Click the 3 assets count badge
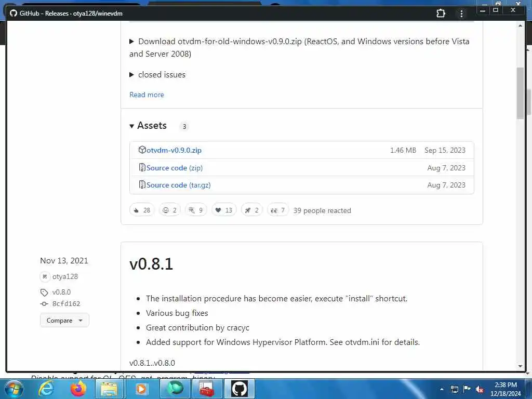 (184, 127)
